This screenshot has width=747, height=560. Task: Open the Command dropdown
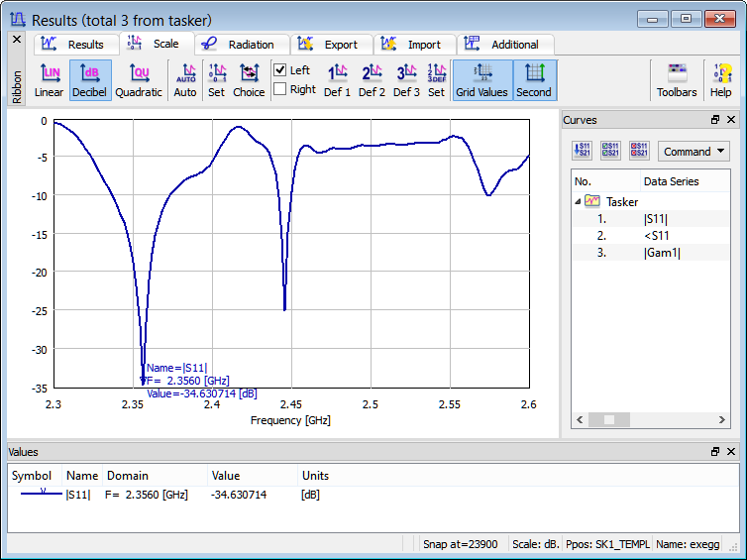694,152
